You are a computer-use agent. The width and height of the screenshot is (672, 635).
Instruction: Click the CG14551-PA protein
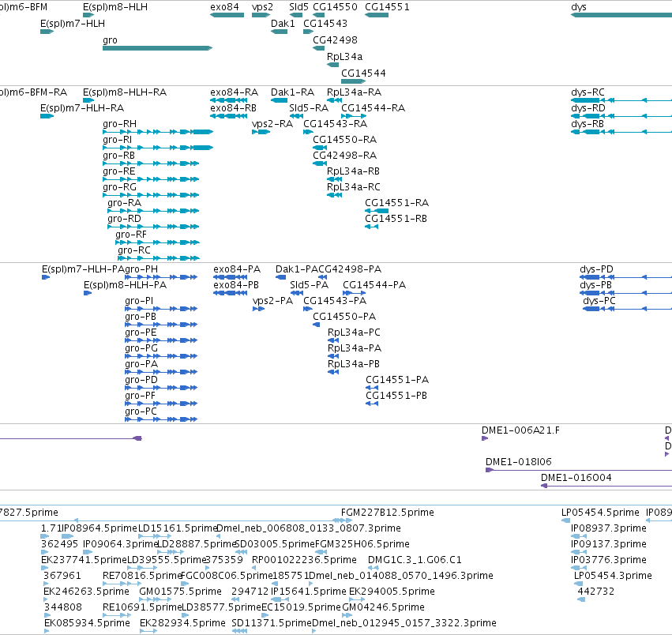(372, 388)
